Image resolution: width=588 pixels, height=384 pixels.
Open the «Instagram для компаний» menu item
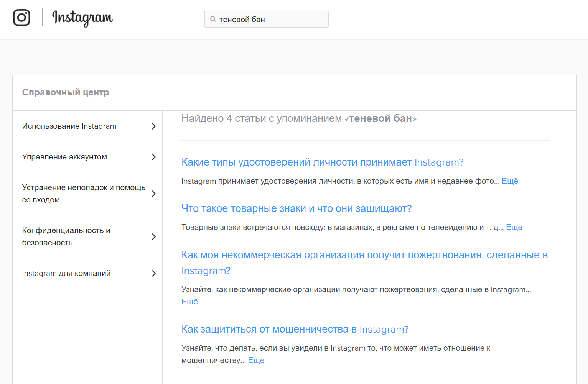tap(66, 273)
